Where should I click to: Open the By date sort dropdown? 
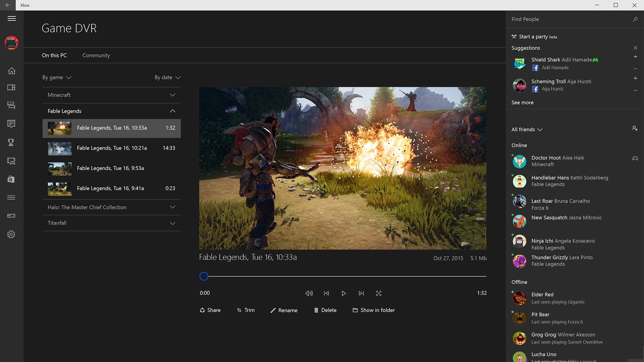pos(167,77)
